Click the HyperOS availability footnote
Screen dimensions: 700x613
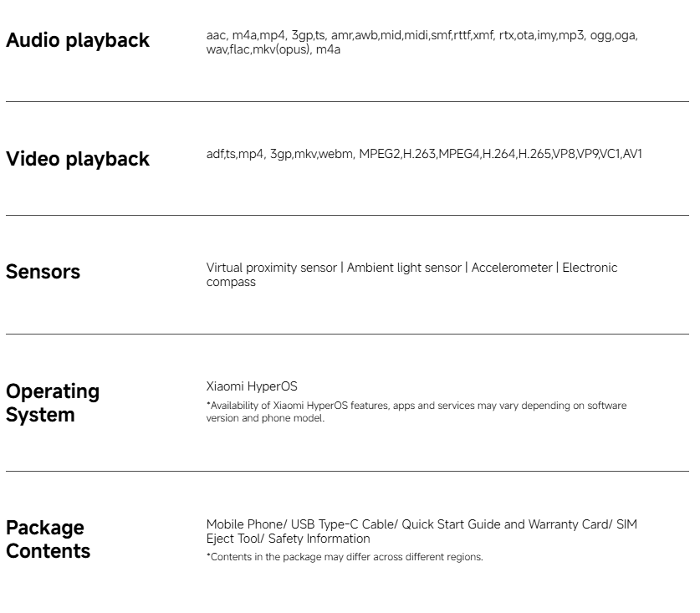[416, 412]
